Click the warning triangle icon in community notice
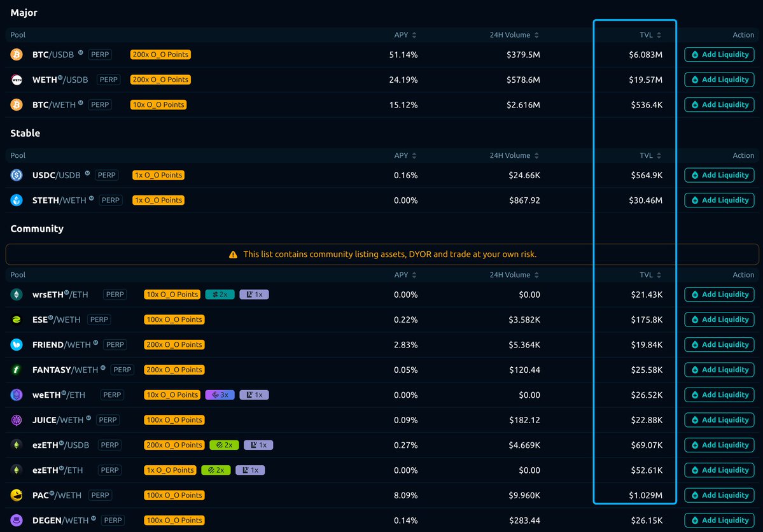Screen dimensions: 763x532 pos(234,255)
